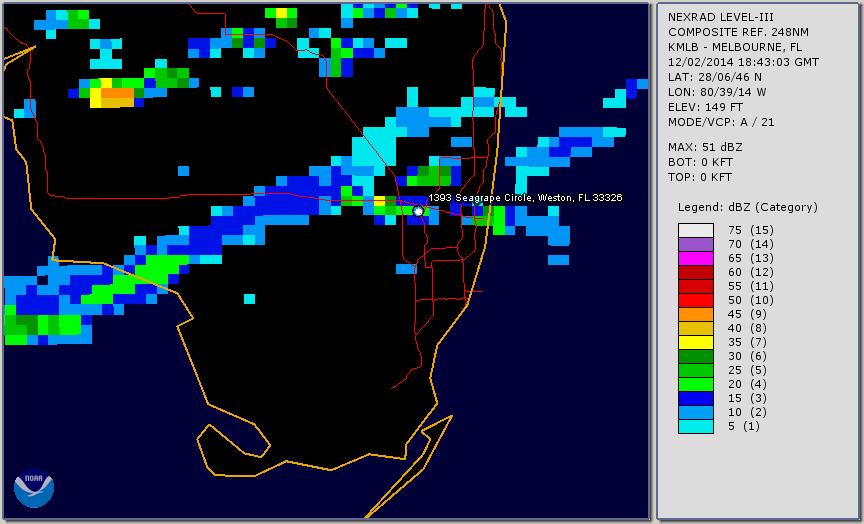Viewport: 864px width, 524px height.
Task: Click the BOT: 0 KFT reading
Action: [x=700, y=162]
